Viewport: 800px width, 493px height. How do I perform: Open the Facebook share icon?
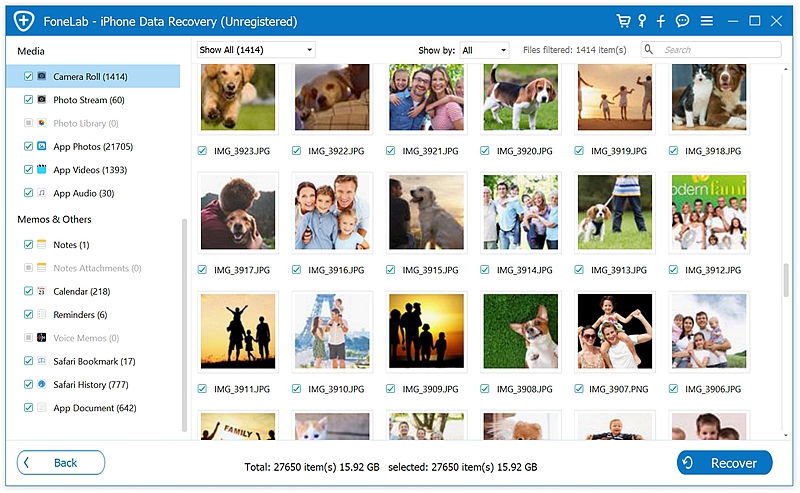(x=661, y=21)
